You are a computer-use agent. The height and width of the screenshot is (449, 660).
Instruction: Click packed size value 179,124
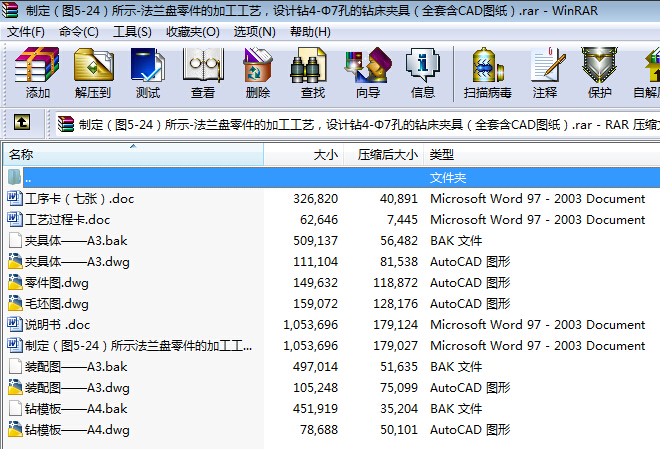click(x=396, y=325)
